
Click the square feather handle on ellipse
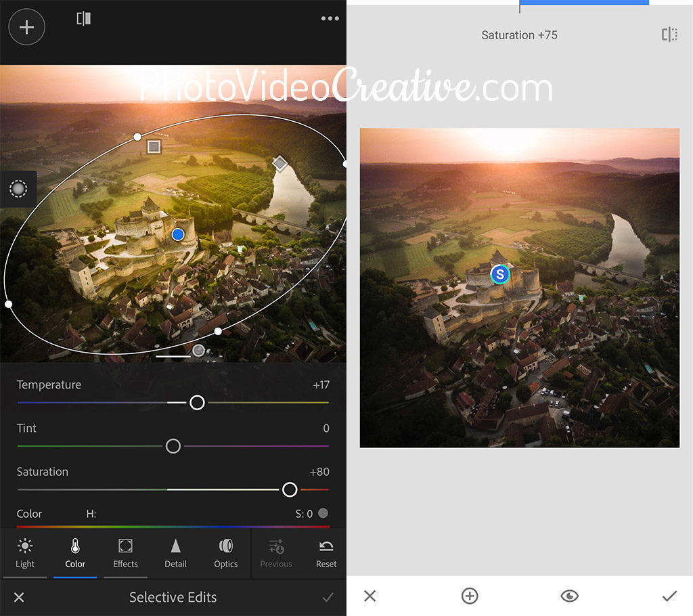(154, 146)
